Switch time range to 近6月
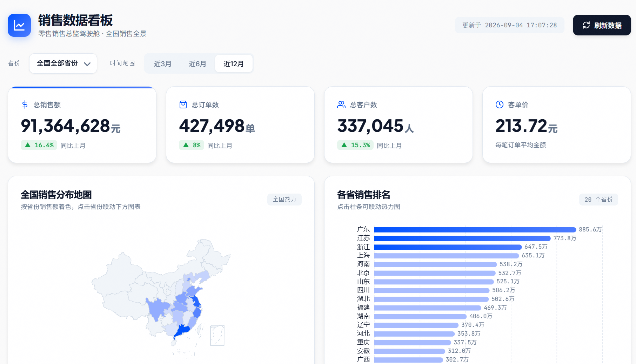Viewport: 636px width, 364px height. (198, 63)
